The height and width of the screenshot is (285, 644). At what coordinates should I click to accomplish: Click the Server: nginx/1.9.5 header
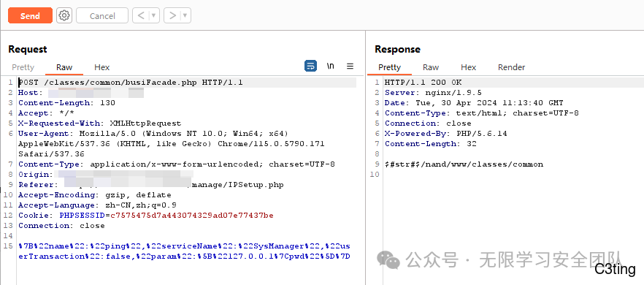(433, 93)
